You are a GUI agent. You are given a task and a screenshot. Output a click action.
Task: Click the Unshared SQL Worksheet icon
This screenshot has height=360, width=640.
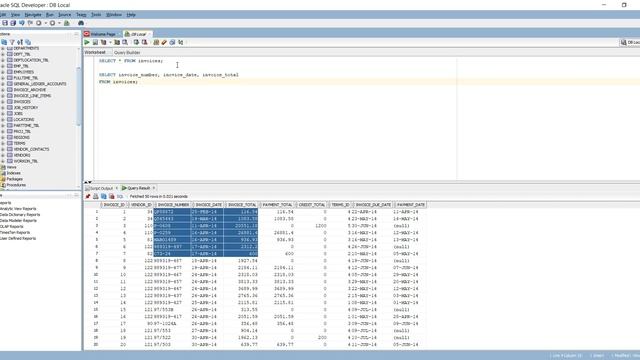point(156,42)
